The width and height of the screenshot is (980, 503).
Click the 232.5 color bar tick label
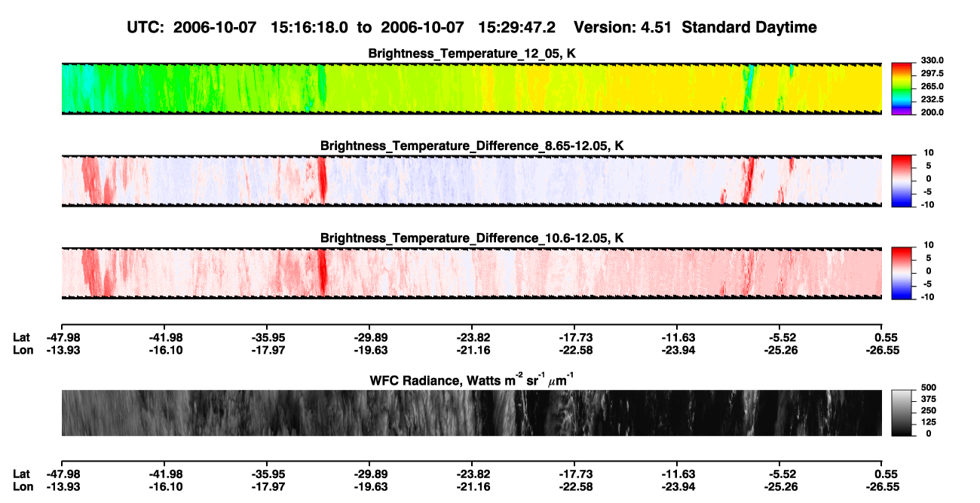[x=933, y=99]
